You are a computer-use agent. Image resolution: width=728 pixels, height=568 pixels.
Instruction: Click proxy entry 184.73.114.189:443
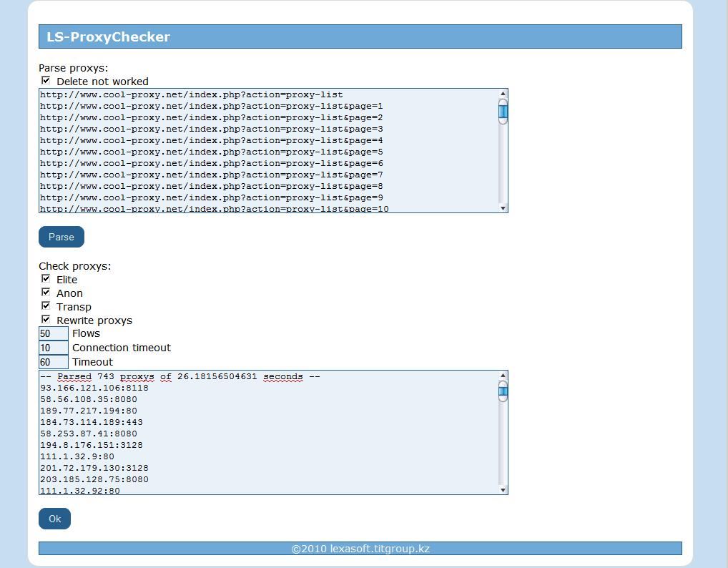pos(92,422)
